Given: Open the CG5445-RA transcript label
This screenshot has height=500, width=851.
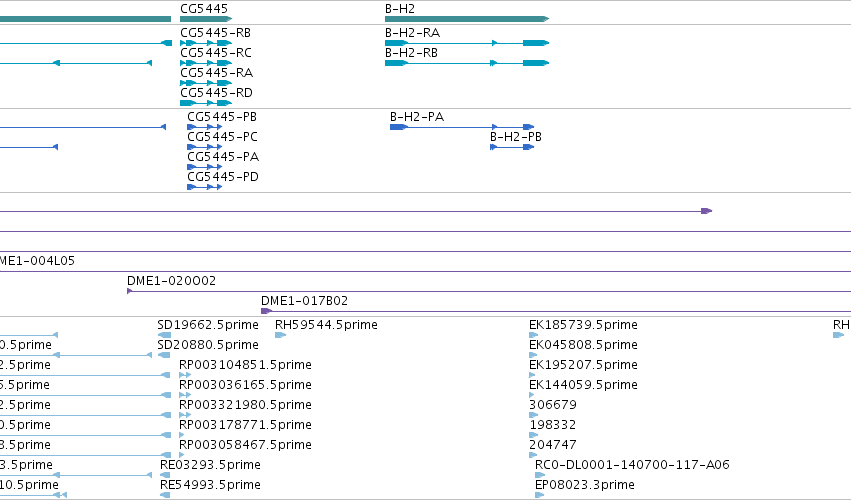Looking at the screenshot, I should click(x=217, y=73).
